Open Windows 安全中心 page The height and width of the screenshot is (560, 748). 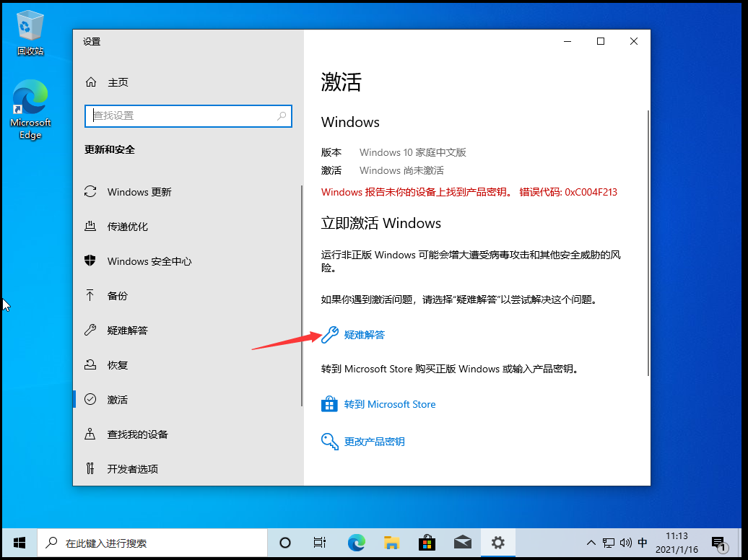click(x=188, y=261)
